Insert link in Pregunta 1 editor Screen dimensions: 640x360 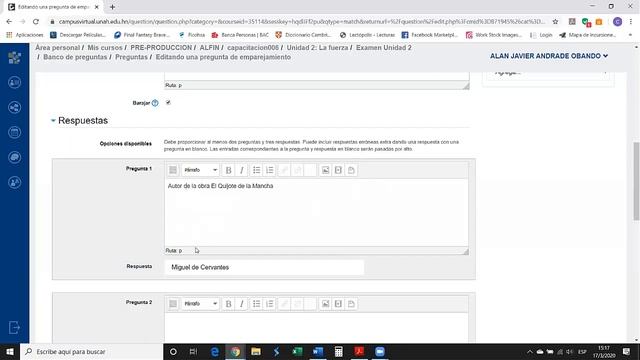[x=284, y=170]
